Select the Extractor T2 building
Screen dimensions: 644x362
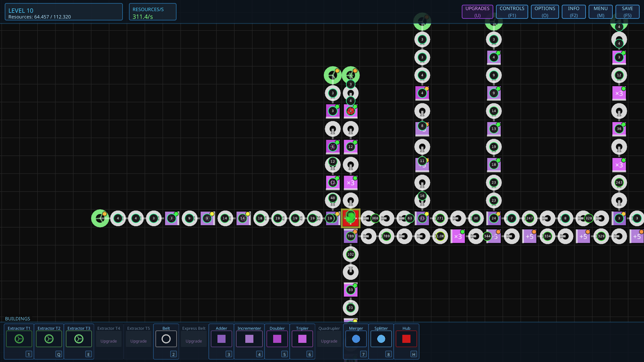pyautogui.click(x=49, y=339)
